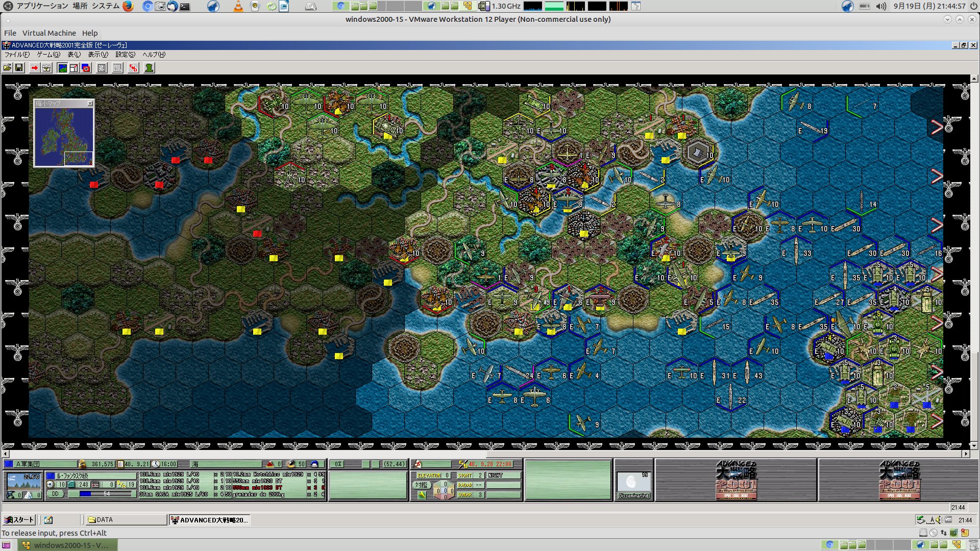Save game with the floppy disk icon
This screenshot has width=980, height=551.
click(x=19, y=68)
